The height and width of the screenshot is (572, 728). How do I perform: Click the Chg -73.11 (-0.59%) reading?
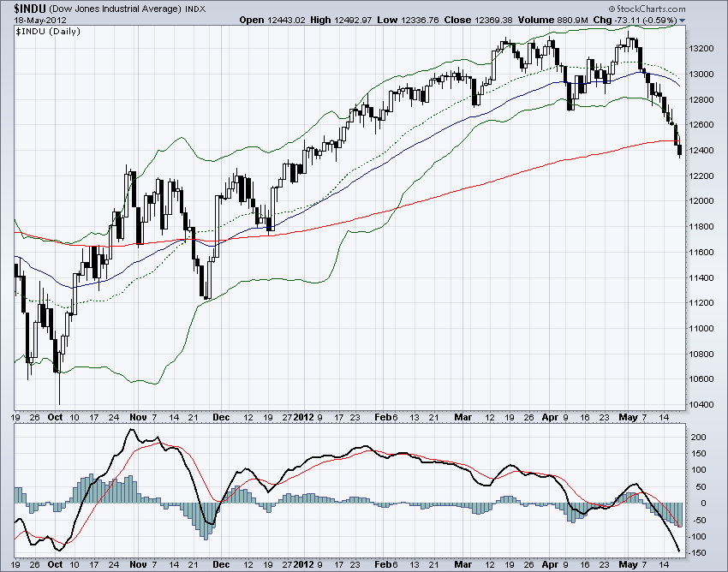[x=636, y=20]
